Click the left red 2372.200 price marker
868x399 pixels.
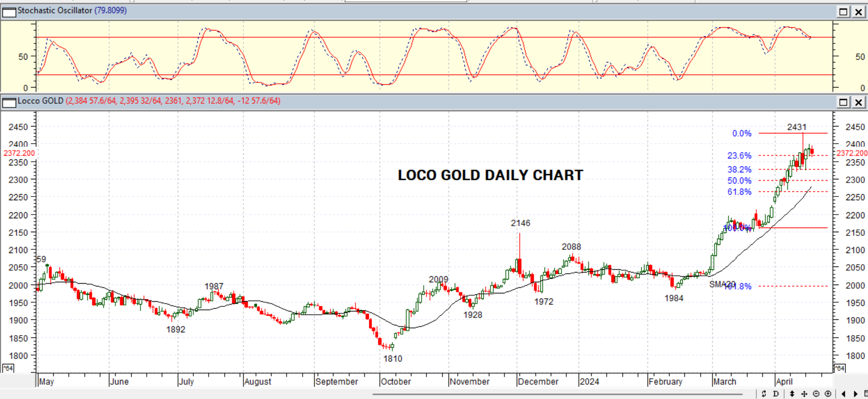tap(19, 153)
